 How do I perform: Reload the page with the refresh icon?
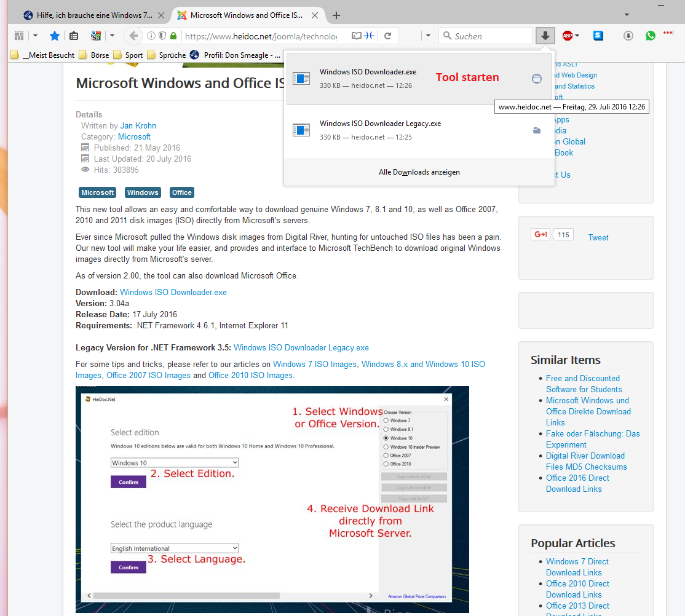click(x=387, y=36)
